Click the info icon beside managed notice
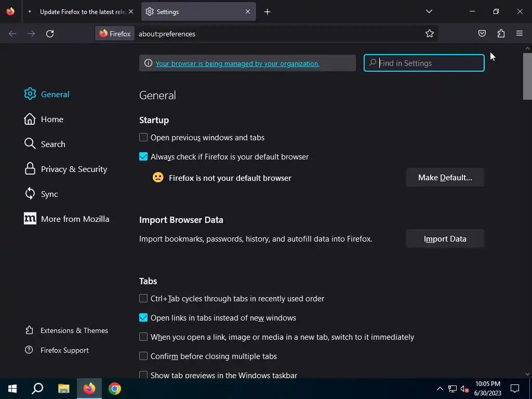The width and height of the screenshot is (532, 399). tap(148, 63)
